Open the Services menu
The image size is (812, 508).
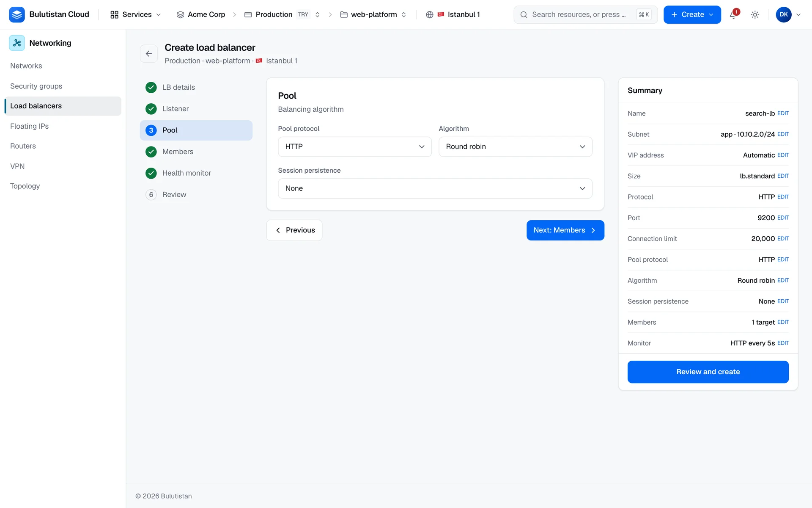[136, 15]
